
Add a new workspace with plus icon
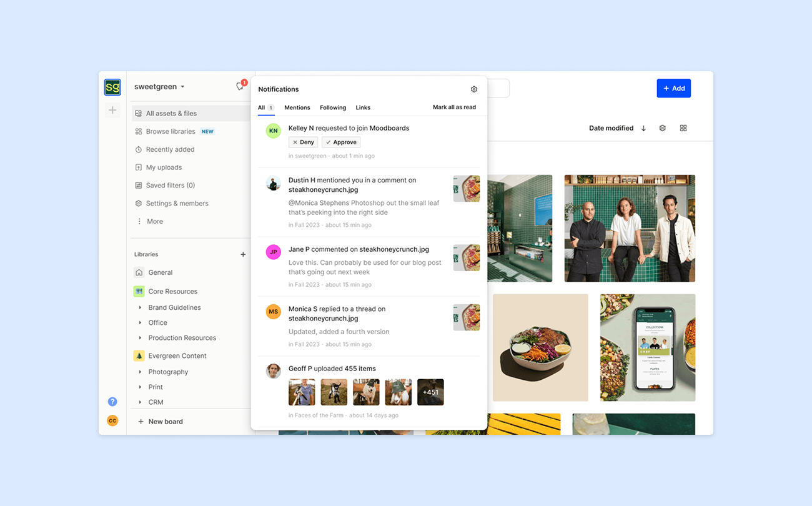click(x=112, y=110)
